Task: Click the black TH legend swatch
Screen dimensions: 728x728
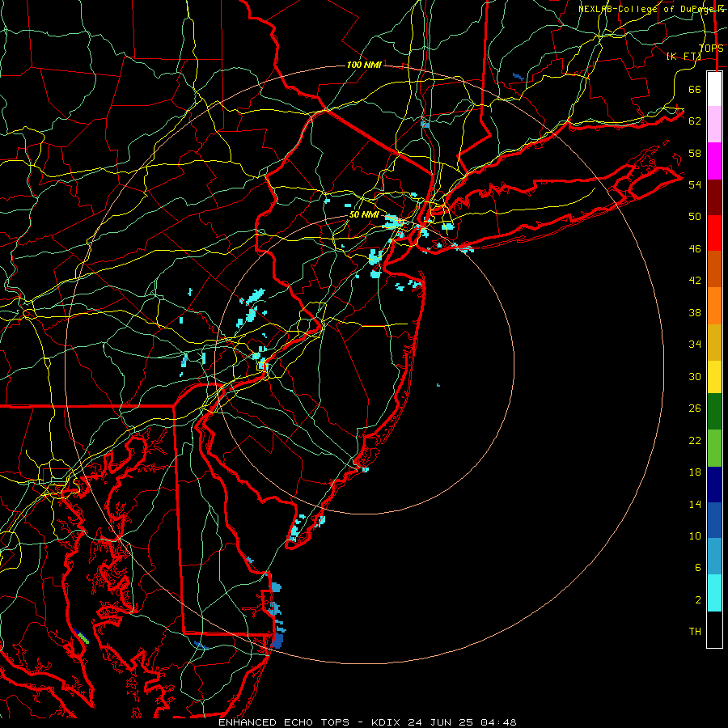Action: 714,629
